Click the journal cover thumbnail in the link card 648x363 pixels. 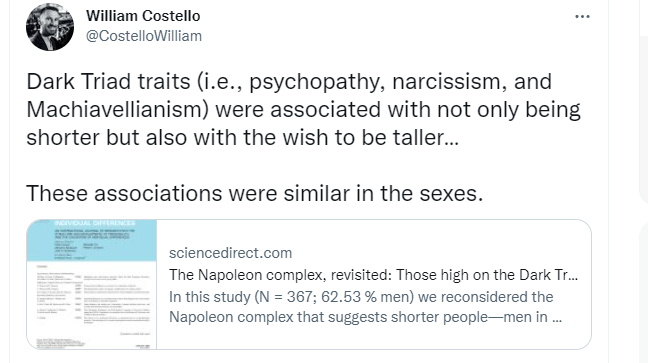click(92, 284)
